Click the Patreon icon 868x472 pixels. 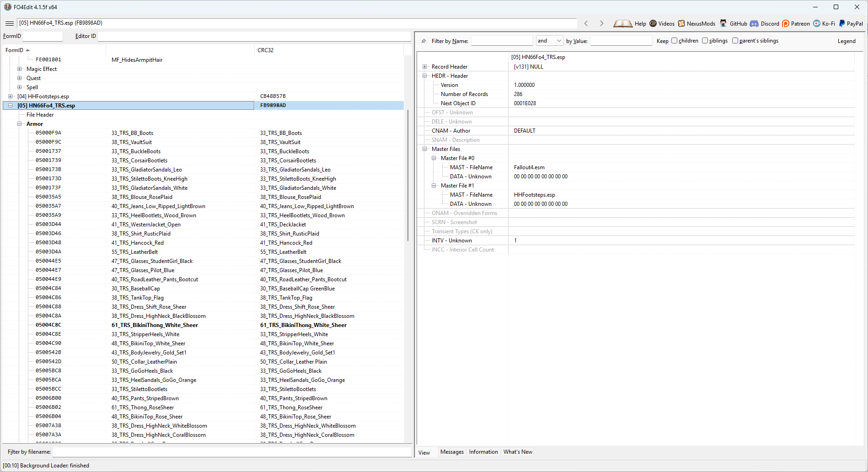point(786,23)
